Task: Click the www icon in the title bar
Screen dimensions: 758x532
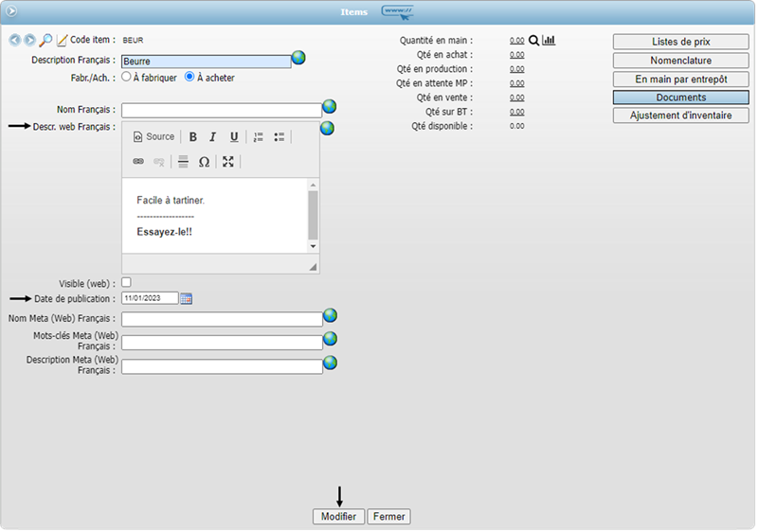Action: point(397,11)
